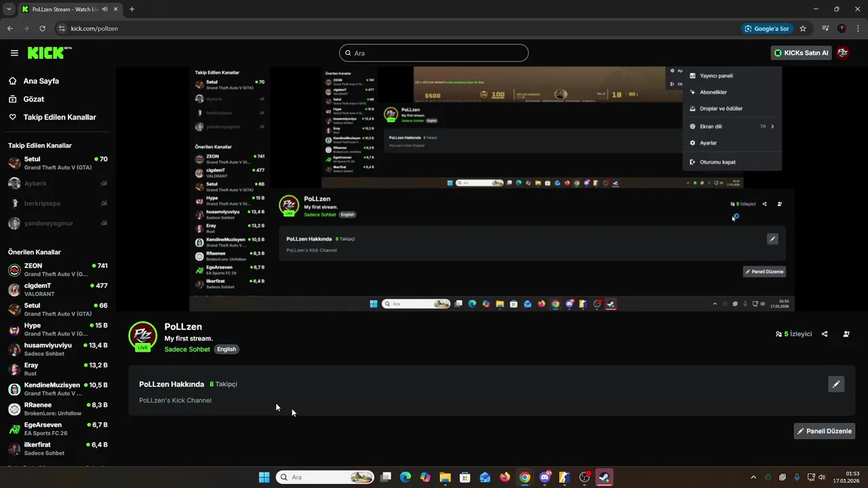Go to Kick home via the KICK logo

pyautogui.click(x=50, y=53)
